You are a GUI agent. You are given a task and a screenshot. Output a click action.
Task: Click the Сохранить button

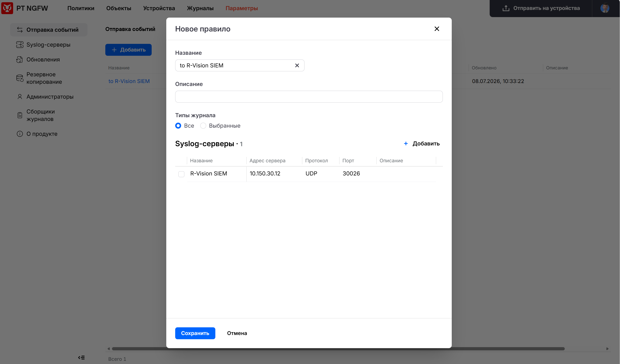click(x=195, y=333)
